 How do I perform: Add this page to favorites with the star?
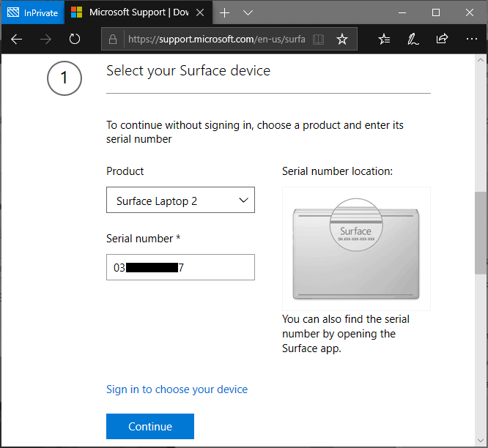pyautogui.click(x=341, y=40)
